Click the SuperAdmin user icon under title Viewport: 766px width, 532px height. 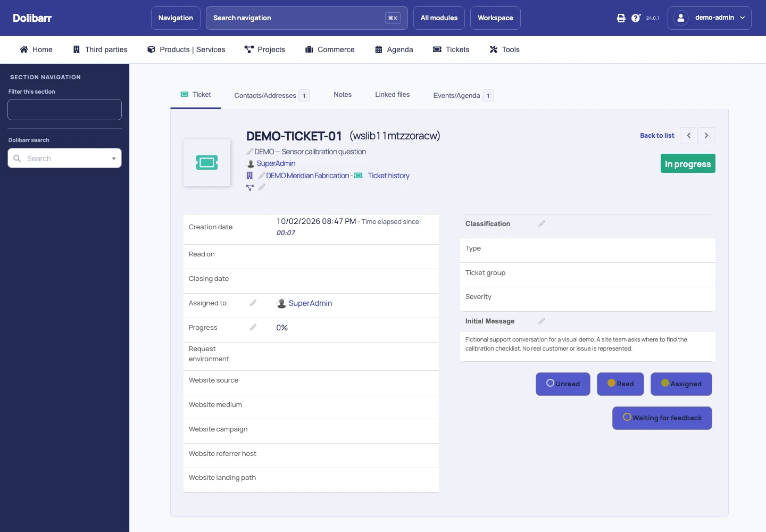(x=251, y=163)
